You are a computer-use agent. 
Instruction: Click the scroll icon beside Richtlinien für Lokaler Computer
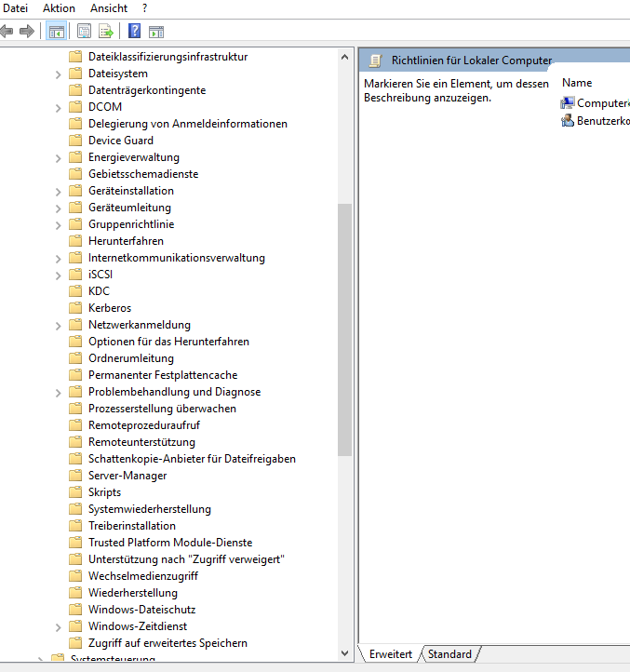point(375,60)
